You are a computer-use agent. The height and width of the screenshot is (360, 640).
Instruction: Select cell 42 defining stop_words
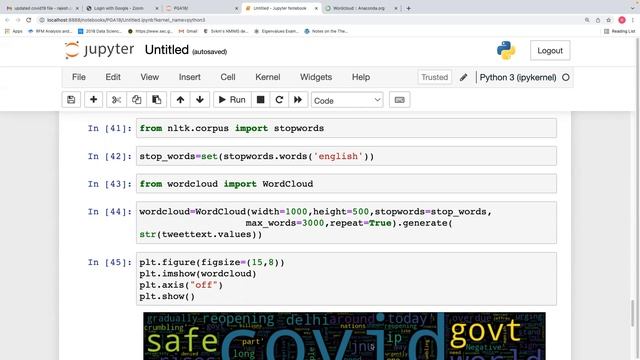346,156
